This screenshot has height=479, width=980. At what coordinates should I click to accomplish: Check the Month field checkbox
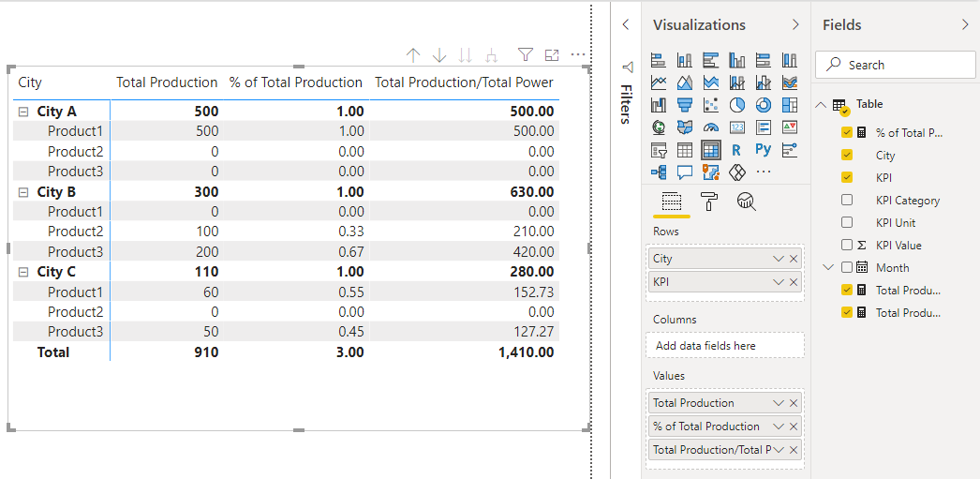(847, 268)
